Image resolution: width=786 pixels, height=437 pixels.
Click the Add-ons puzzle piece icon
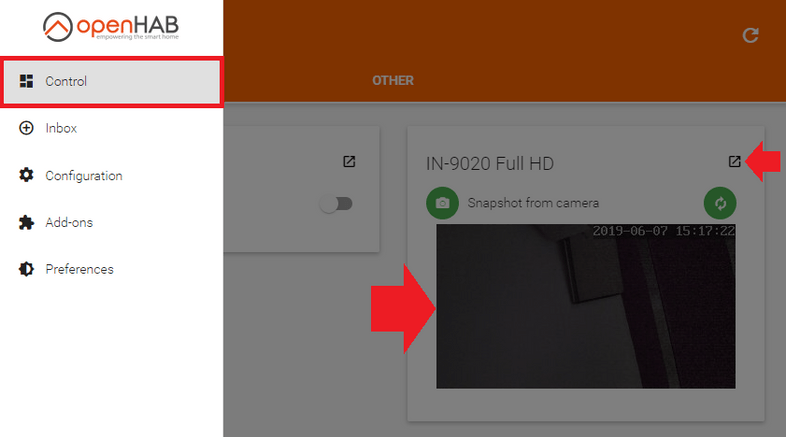click(x=26, y=222)
